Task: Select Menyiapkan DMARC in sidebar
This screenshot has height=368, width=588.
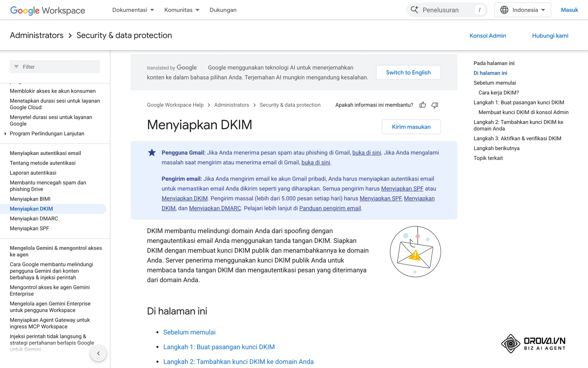Action: point(34,219)
